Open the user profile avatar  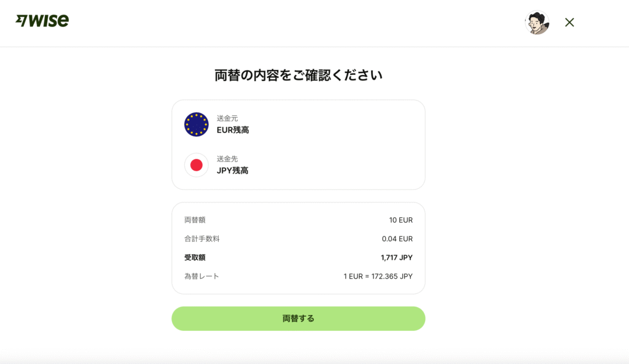tap(537, 23)
